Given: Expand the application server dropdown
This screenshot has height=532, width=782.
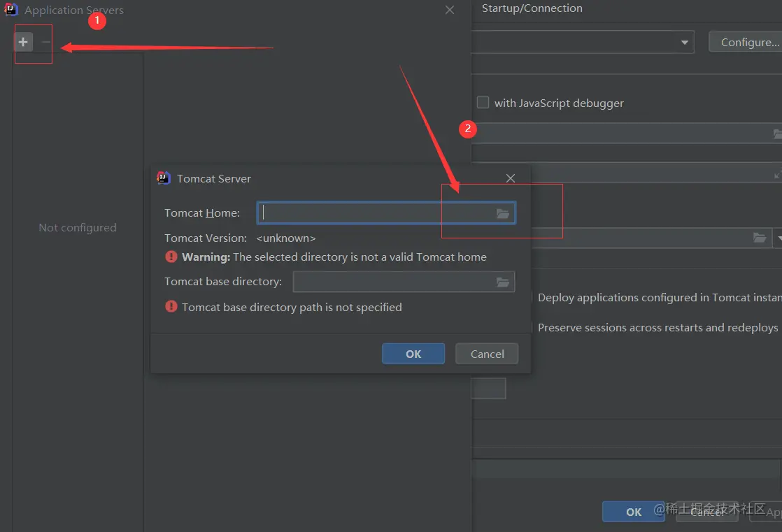Looking at the screenshot, I should tap(684, 43).
